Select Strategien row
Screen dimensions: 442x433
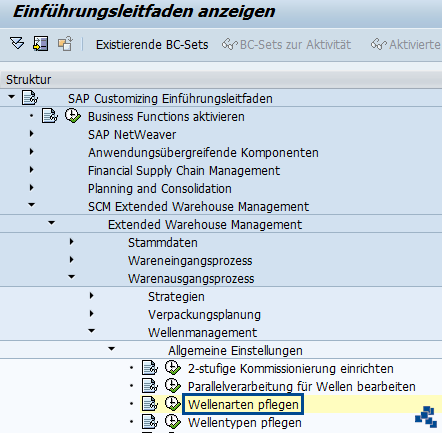pyautogui.click(x=176, y=297)
